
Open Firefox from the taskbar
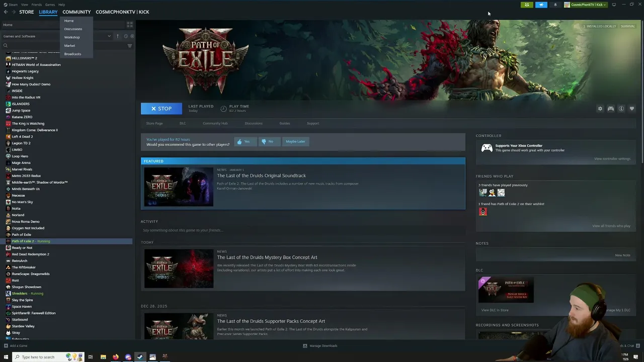tap(115, 357)
